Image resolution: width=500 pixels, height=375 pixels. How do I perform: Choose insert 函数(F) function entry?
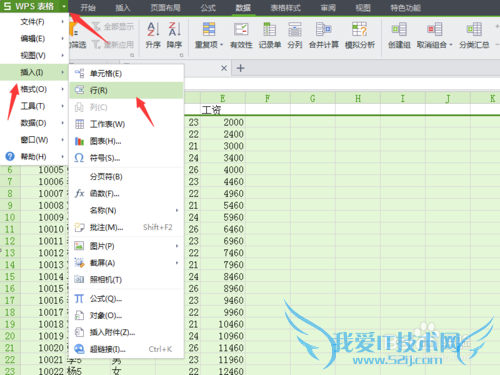pos(127,193)
